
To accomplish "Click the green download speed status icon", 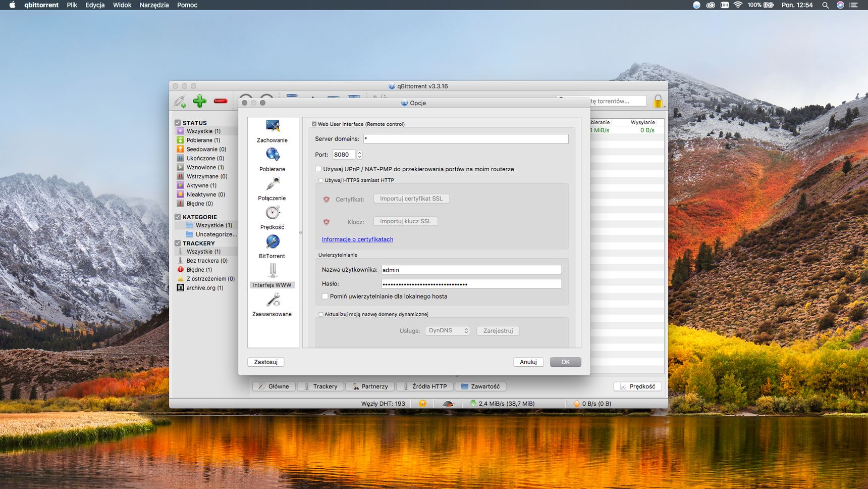I will (x=473, y=404).
